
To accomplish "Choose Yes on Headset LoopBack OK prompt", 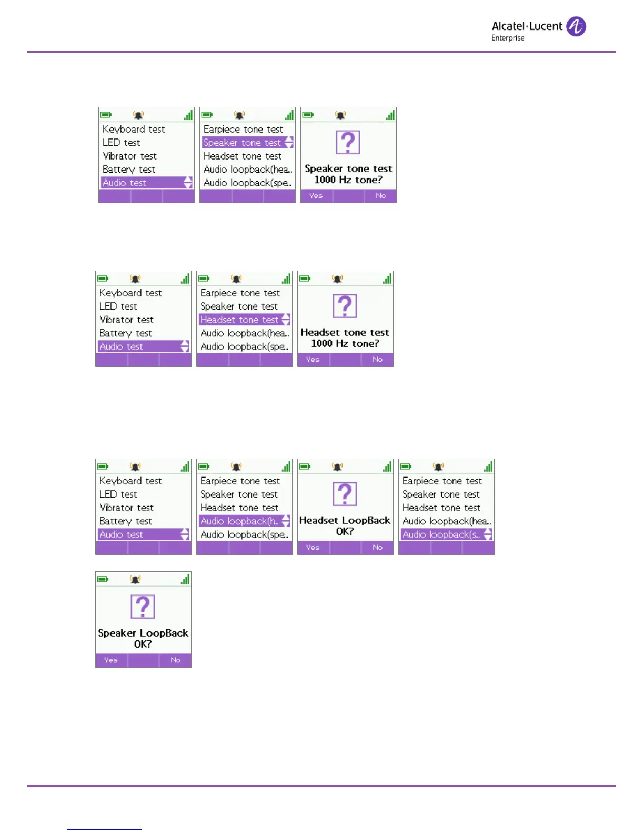I will (313, 548).
